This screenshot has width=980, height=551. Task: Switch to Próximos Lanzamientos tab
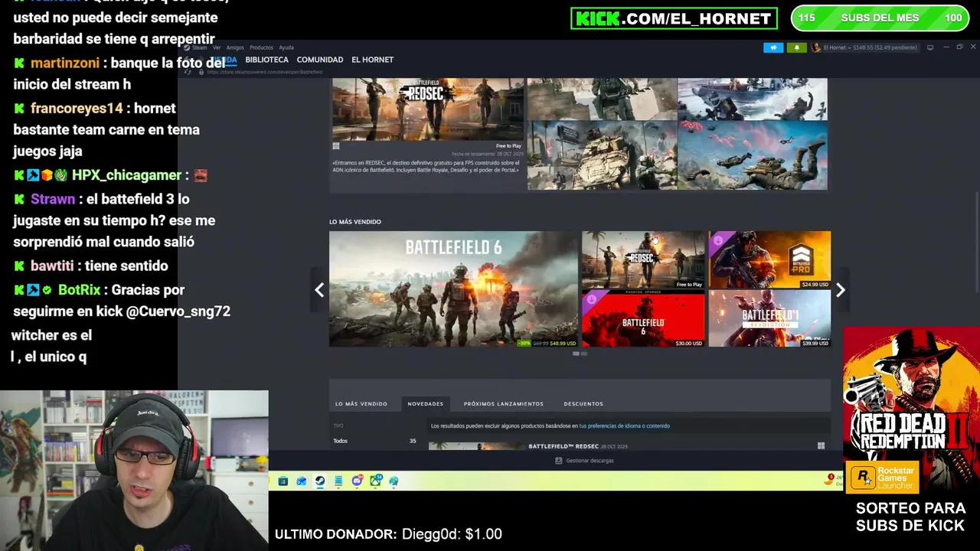[x=504, y=403]
